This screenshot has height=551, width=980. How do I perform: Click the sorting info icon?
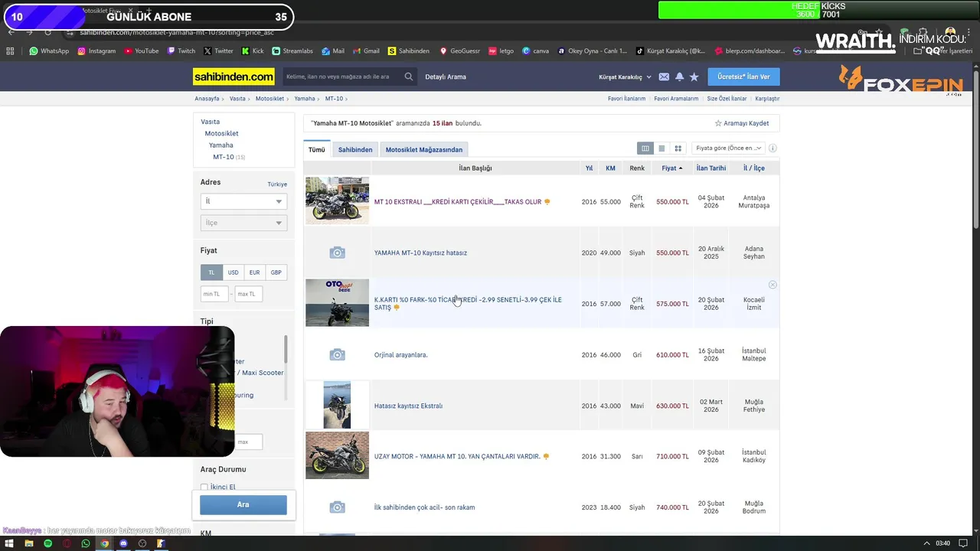pos(773,148)
